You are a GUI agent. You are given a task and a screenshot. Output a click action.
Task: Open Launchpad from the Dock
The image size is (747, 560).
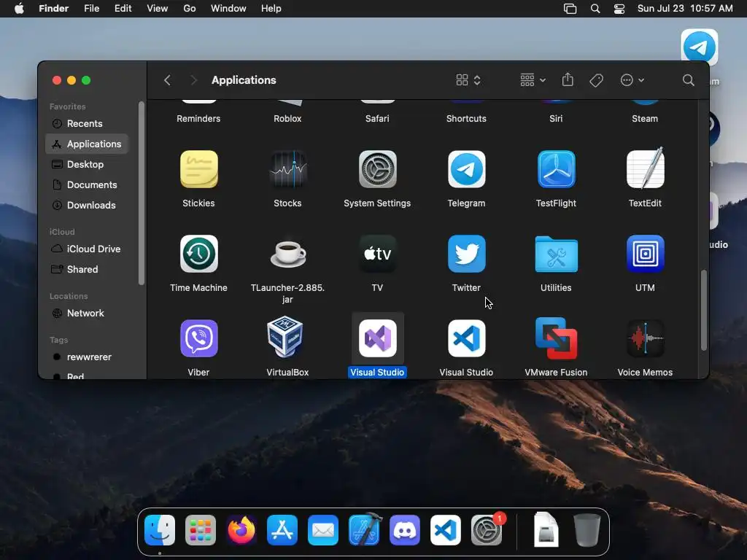(x=201, y=530)
